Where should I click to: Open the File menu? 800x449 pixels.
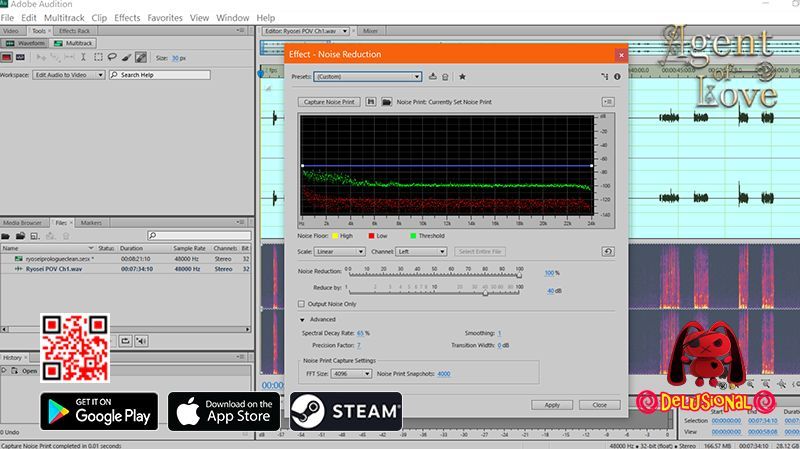pos(7,18)
